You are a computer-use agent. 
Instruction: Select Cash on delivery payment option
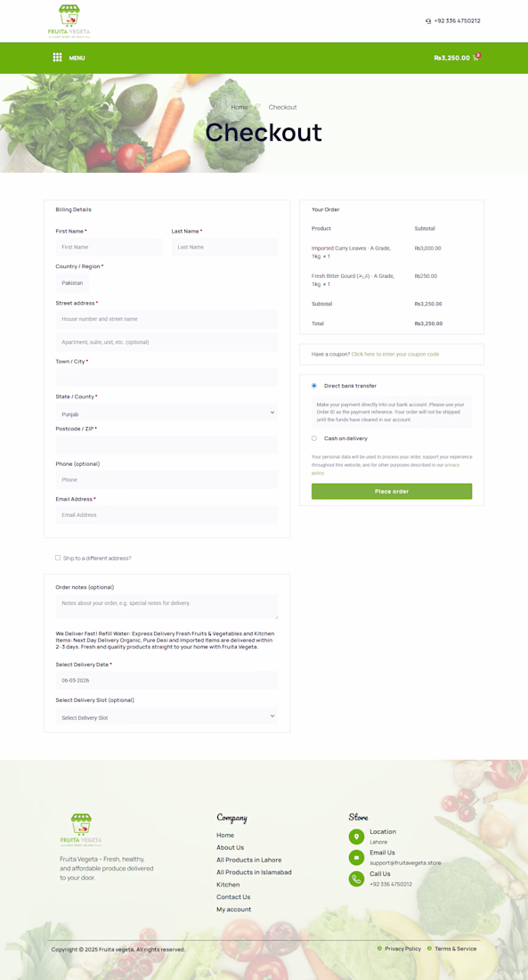[x=314, y=438]
